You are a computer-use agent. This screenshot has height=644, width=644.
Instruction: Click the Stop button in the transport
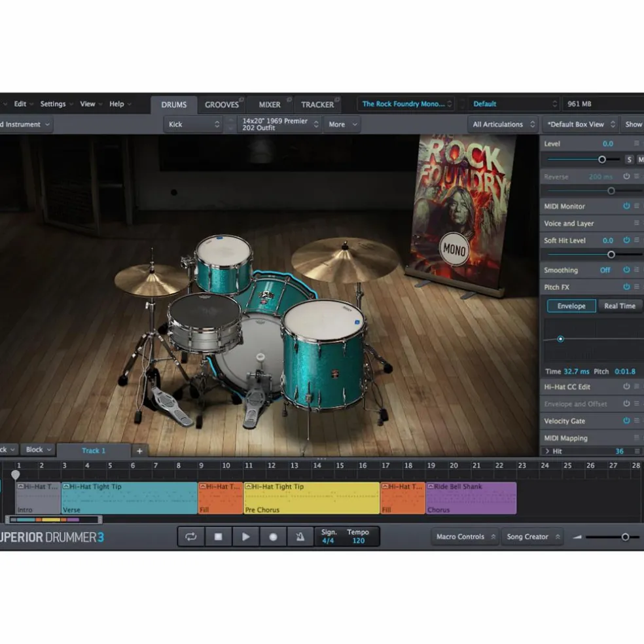pyautogui.click(x=218, y=537)
